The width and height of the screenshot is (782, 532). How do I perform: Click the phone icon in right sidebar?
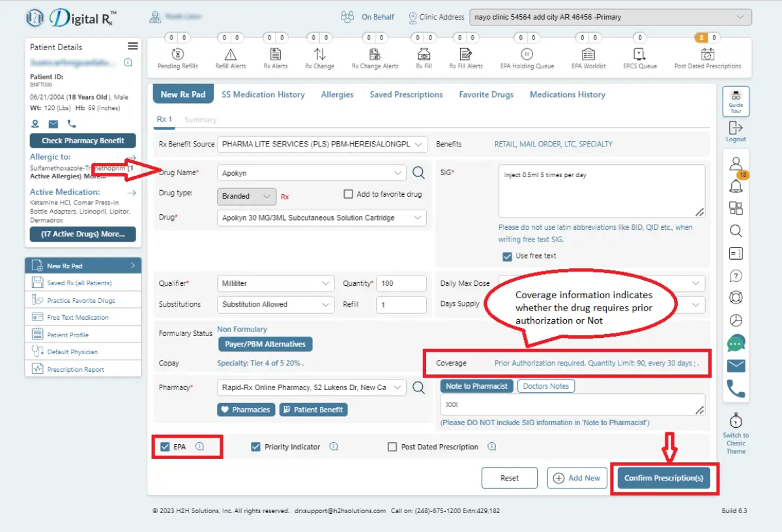[x=736, y=389]
